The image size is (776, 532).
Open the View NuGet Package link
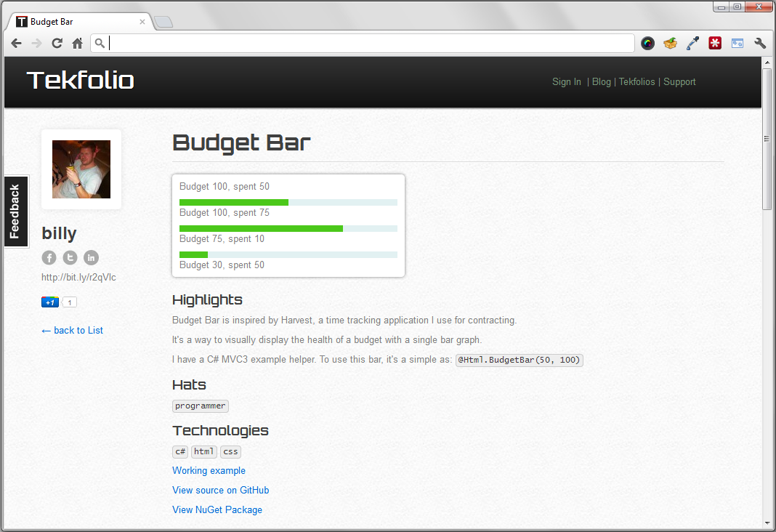click(x=217, y=509)
